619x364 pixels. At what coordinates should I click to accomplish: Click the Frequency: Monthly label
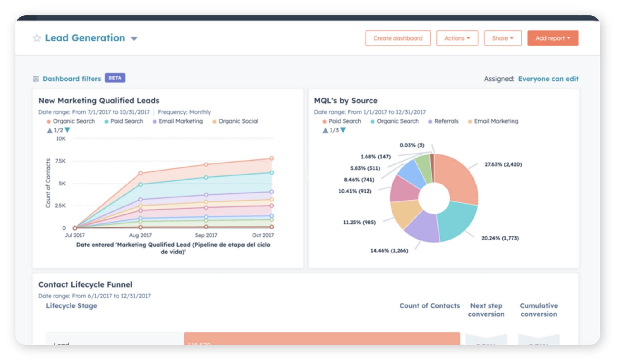pos(184,112)
